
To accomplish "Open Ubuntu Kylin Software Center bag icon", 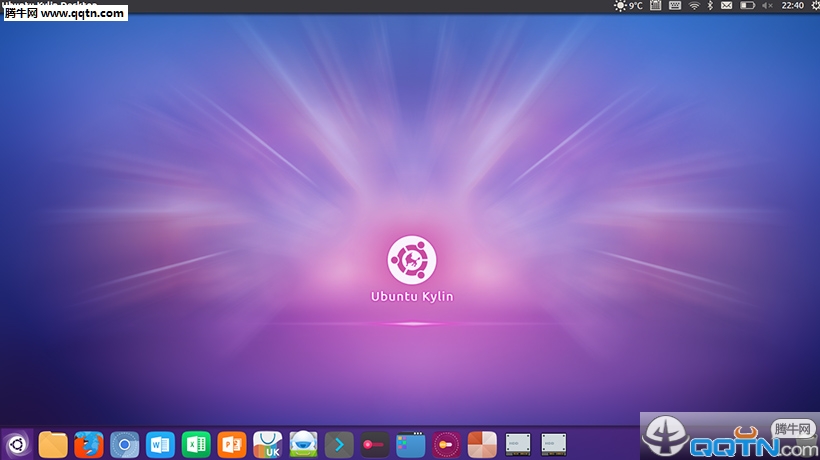I will click(x=267, y=443).
